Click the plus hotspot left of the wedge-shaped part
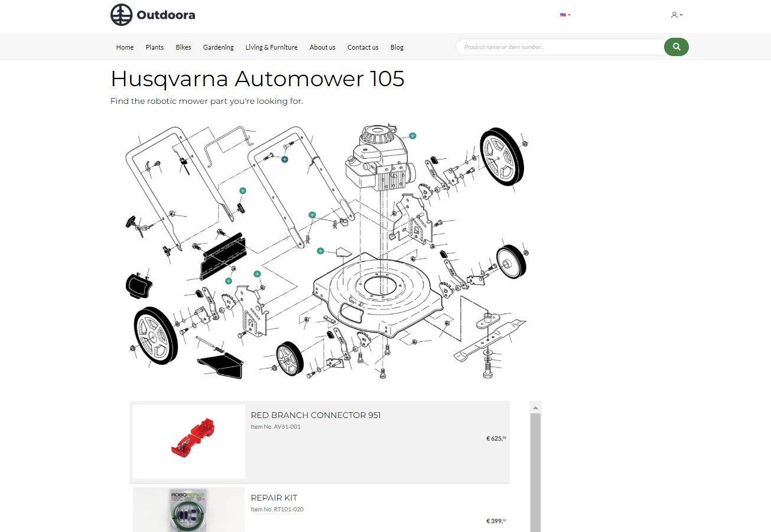Viewport: 771px width, 532px height. [321, 251]
